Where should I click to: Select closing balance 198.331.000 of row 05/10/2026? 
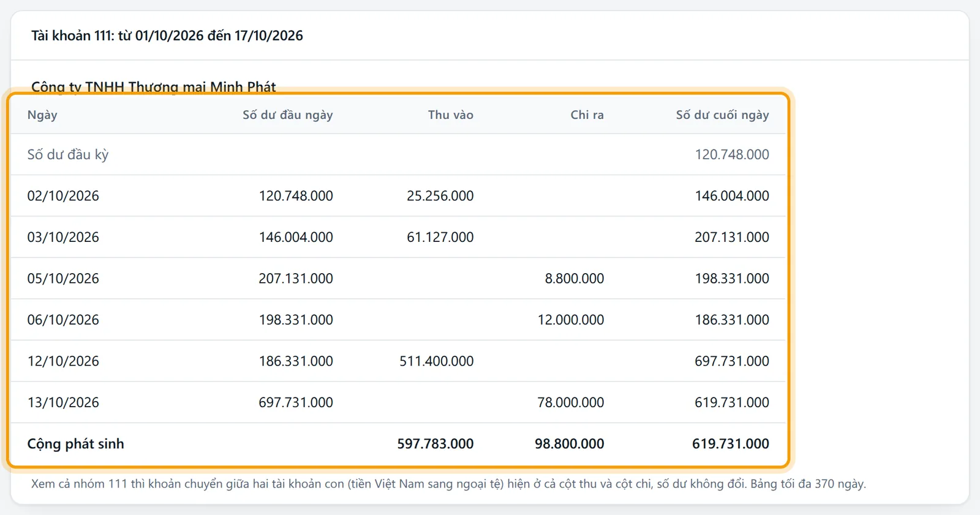(732, 279)
